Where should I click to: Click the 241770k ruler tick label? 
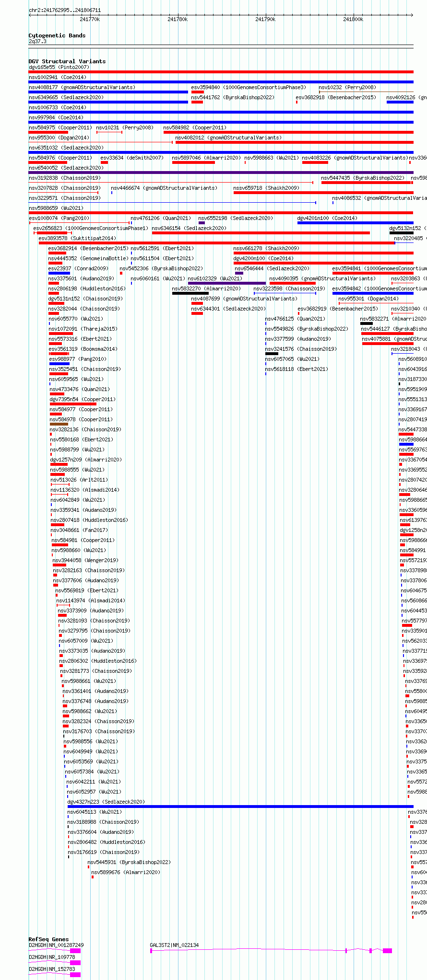pos(90,19)
